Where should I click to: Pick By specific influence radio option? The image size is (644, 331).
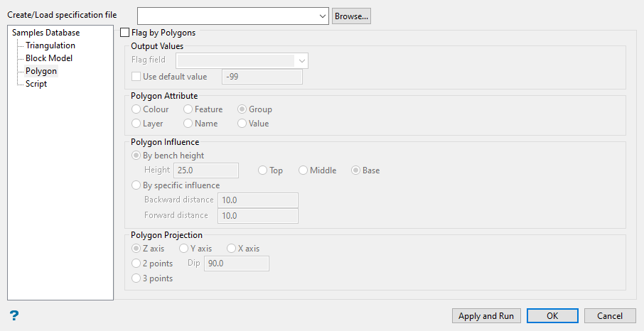(x=136, y=185)
